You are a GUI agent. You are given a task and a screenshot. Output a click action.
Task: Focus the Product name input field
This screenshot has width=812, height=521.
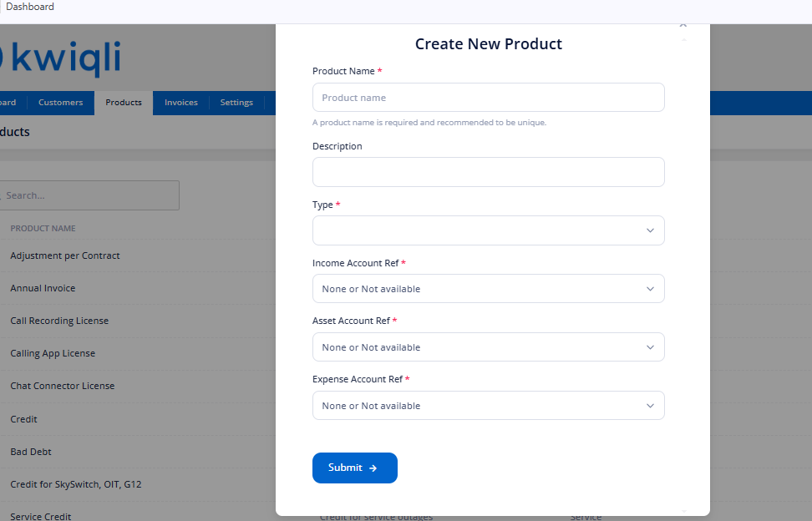[489, 97]
